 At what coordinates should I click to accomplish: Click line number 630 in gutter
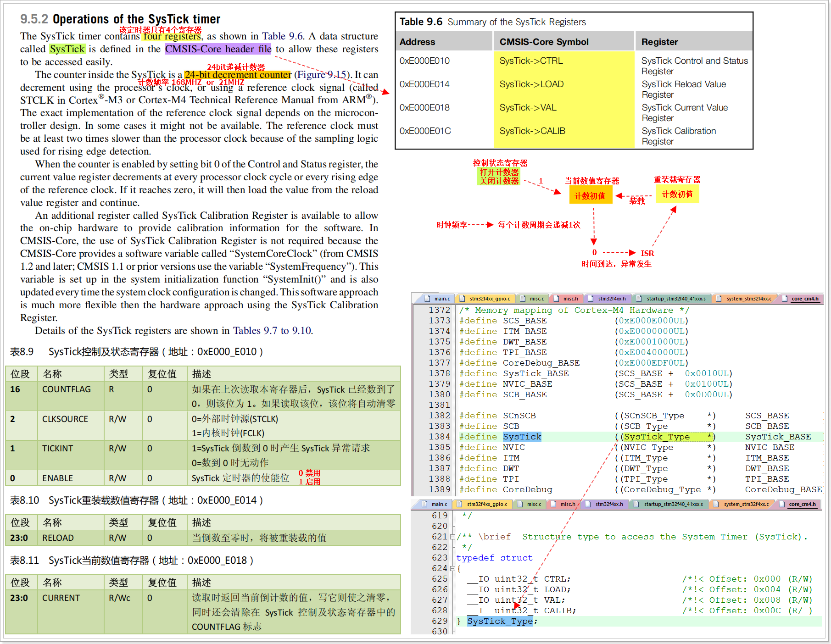point(439,632)
